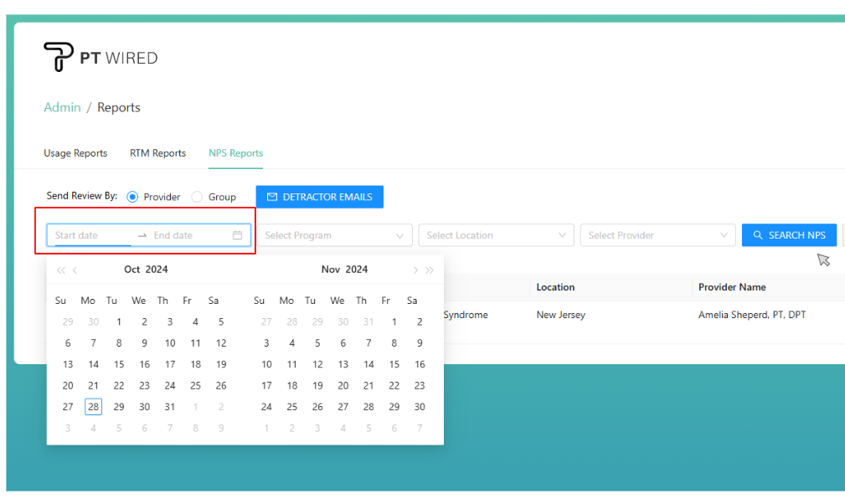845x504 pixels.
Task: Click the PT Wired logo icon
Action: pos(58,57)
